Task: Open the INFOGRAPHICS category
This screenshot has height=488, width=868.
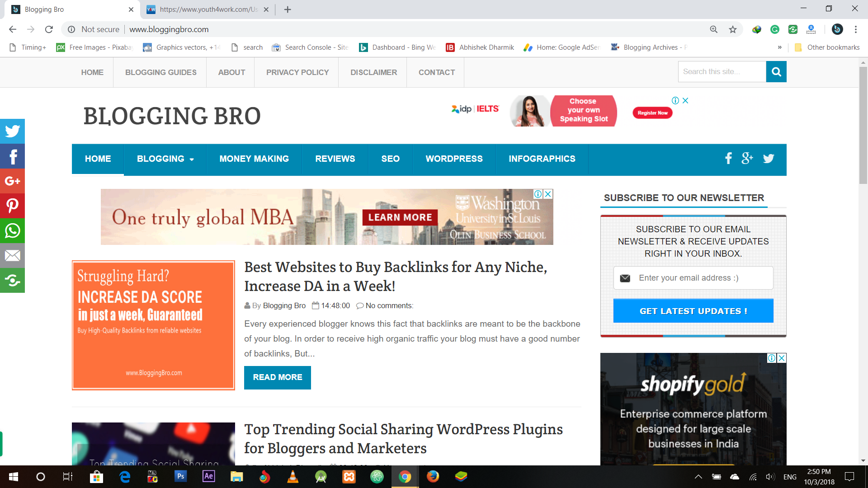Action: pos(542,159)
